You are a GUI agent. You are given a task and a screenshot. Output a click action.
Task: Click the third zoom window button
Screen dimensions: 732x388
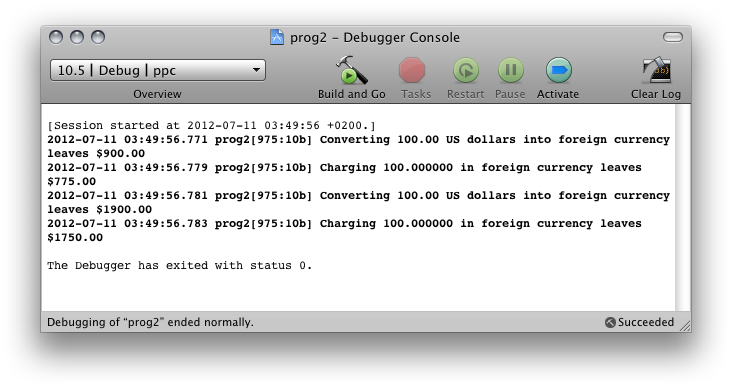point(98,37)
